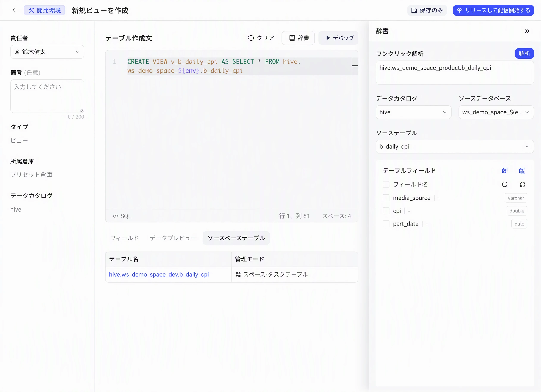This screenshot has width=541, height=392.
Task: Click the 開発環境 environment badge
Action: coord(45,10)
